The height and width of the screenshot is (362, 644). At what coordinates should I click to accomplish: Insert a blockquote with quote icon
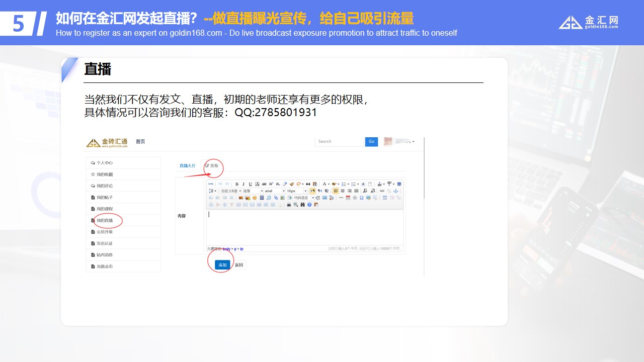tap(308, 184)
